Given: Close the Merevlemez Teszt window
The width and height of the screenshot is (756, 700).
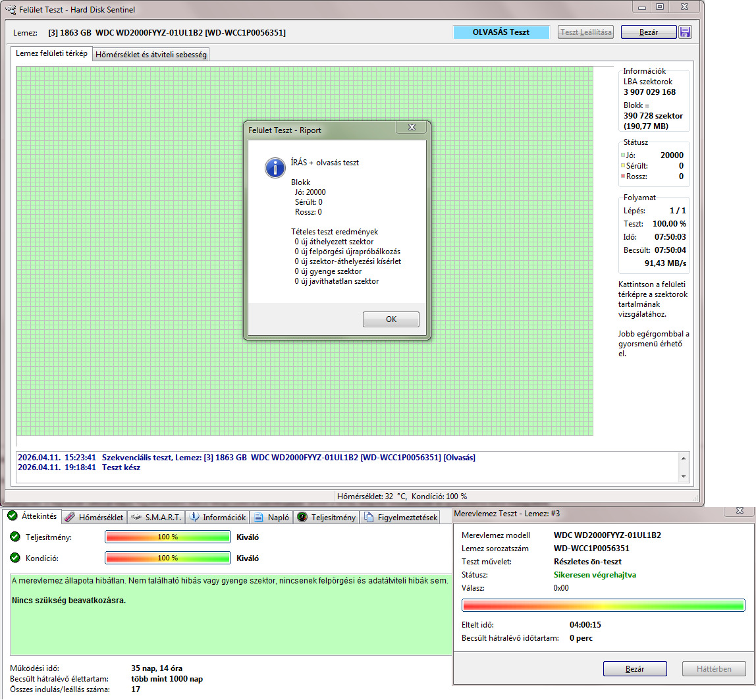Looking at the screenshot, I should point(740,510).
